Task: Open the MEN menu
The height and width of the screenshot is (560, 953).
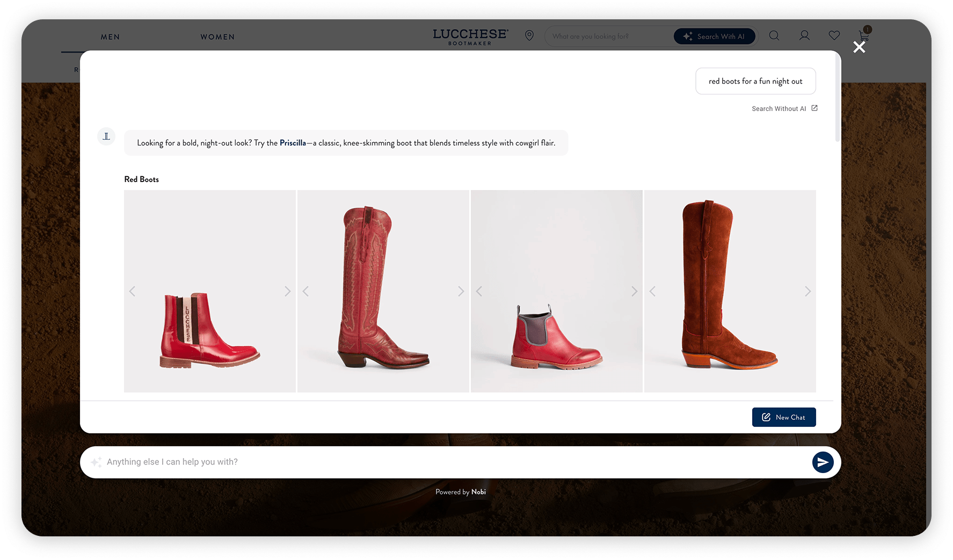Action: click(x=110, y=37)
